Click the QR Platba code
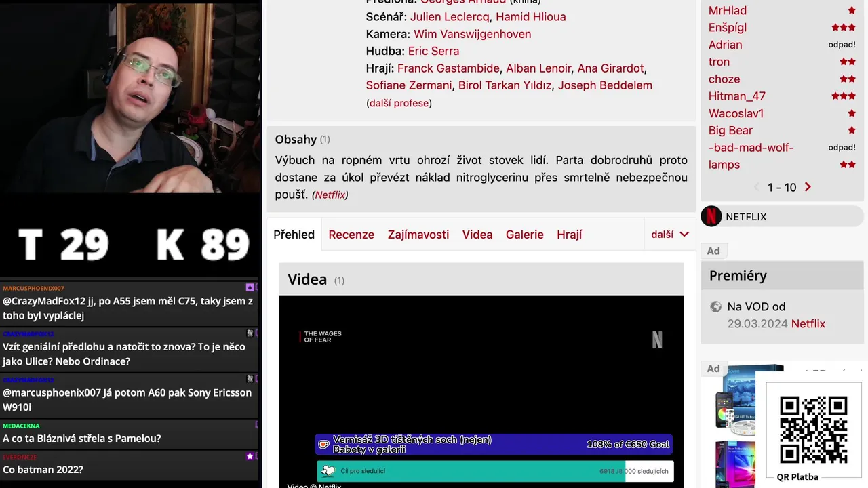Screen dimensions: 868x488 pyautogui.click(x=813, y=430)
